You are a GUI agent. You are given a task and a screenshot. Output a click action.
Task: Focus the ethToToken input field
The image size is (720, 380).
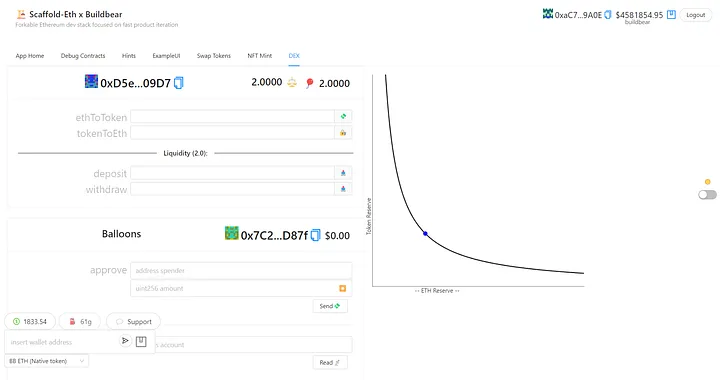tap(232, 117)
